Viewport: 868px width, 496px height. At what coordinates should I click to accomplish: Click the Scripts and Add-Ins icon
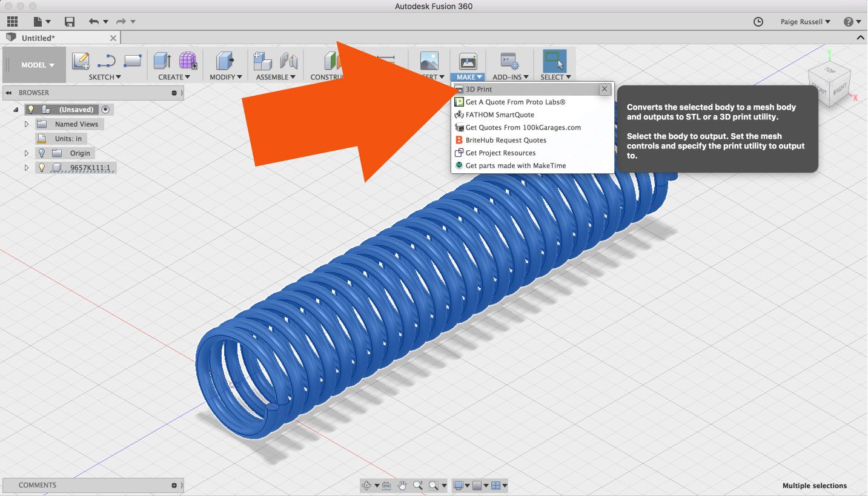click(x=508, y=61)
